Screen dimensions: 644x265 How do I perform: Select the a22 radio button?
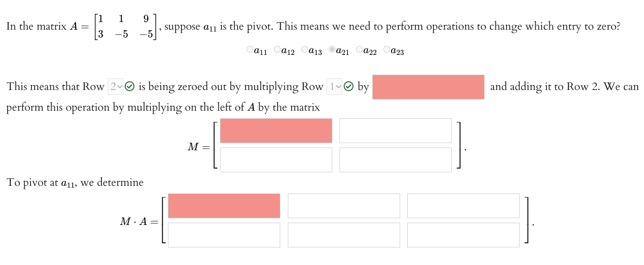[359, 49]
